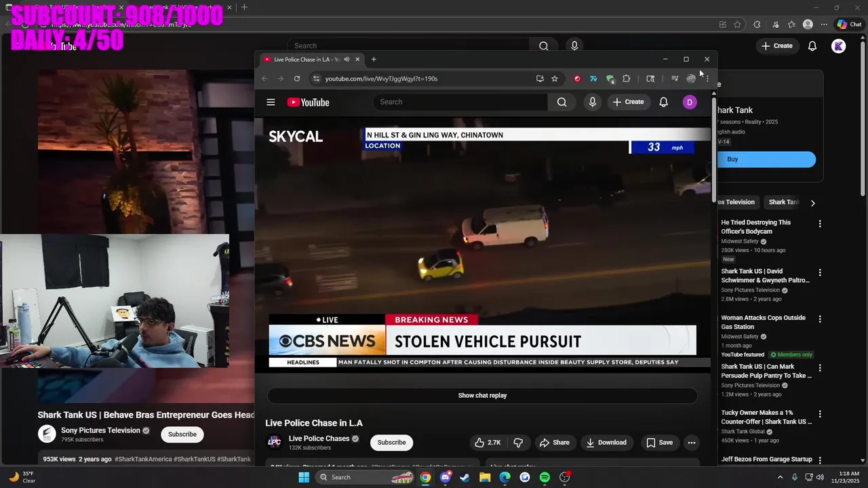Open Windows Start menu
The width and height of the screenshot is (868, 488).
(304, 477)
